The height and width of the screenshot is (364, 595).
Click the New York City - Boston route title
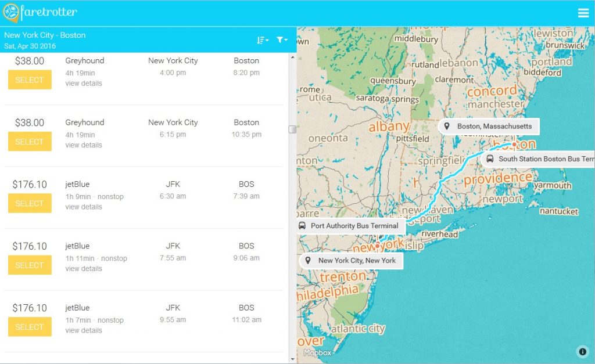[x=45, y=35]
